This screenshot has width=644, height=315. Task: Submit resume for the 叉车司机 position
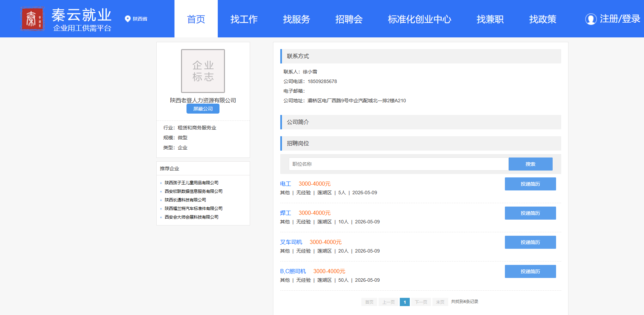pyautogui.click(x=530, y=242)
